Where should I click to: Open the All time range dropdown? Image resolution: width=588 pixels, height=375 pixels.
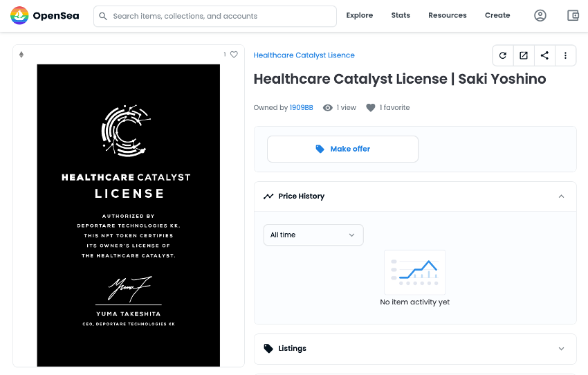[313, 235]
